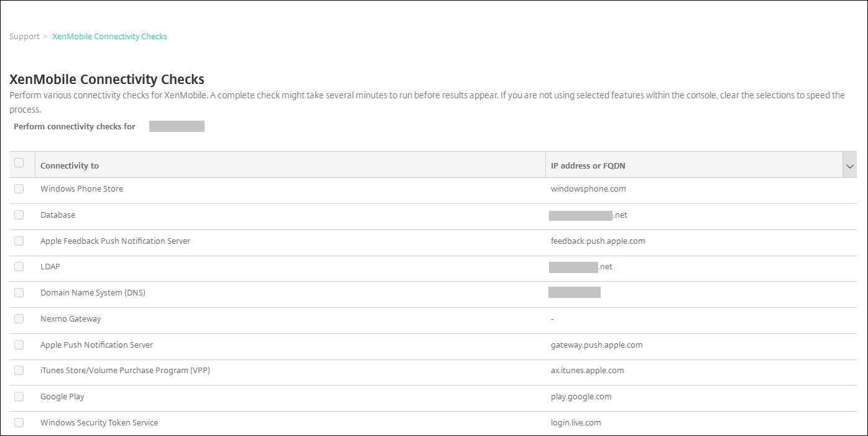This screenshot has height=436, width=868.
Task: Check the Windows Phone Store row checkbox
Action: pyautogui.click(x=19, y=189)
